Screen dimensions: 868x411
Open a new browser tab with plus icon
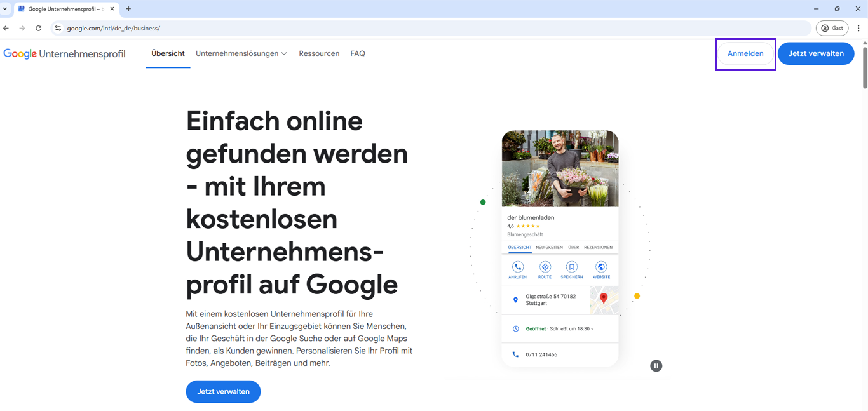click(128, 9)
